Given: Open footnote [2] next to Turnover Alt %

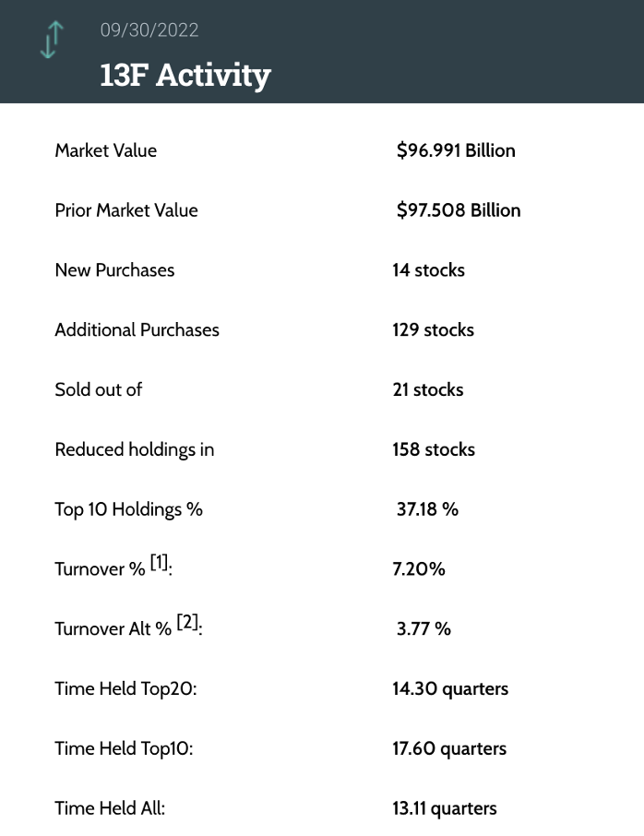Looking at the screenshot, I should 187,624.
